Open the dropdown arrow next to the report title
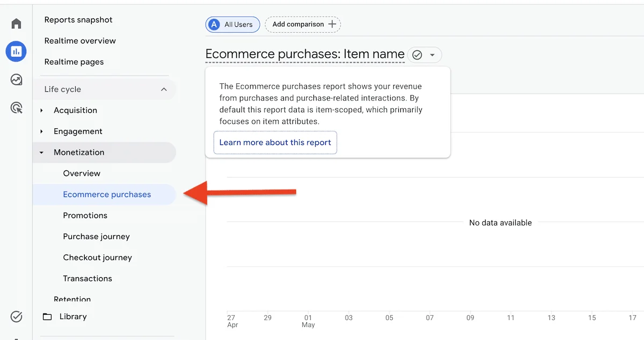The height and width of the screenshot is (340, 644). [x=432, y=55]
